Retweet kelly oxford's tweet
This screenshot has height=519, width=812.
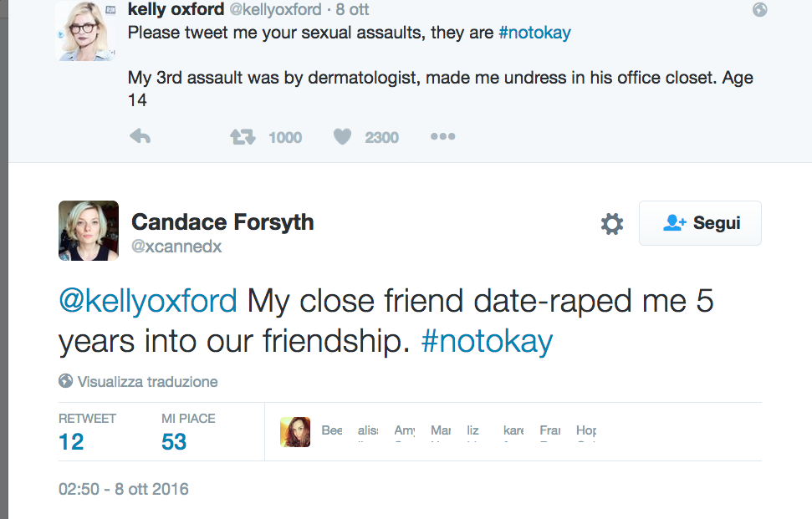(243, 137)
